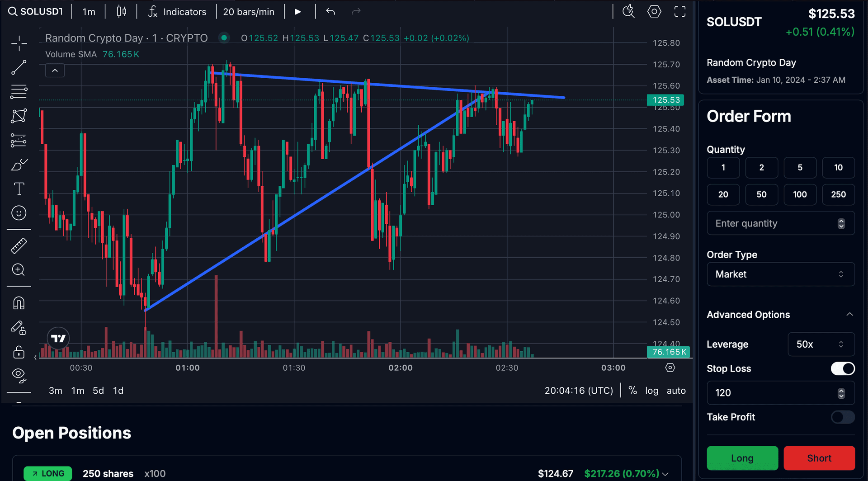Set quantity to 2
Image resolution: width=868 pixels, height=481 pixels.
pyautogui.click(x=762, y=168)
